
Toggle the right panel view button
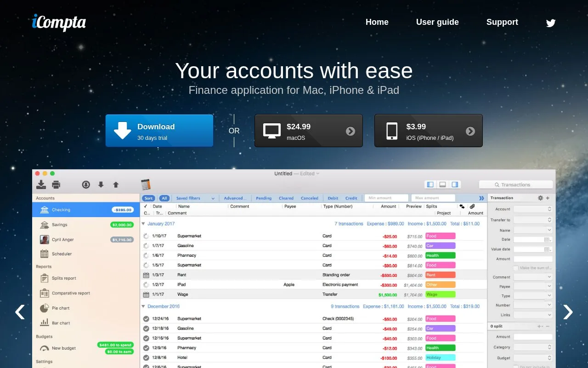[x=455, y=184]
